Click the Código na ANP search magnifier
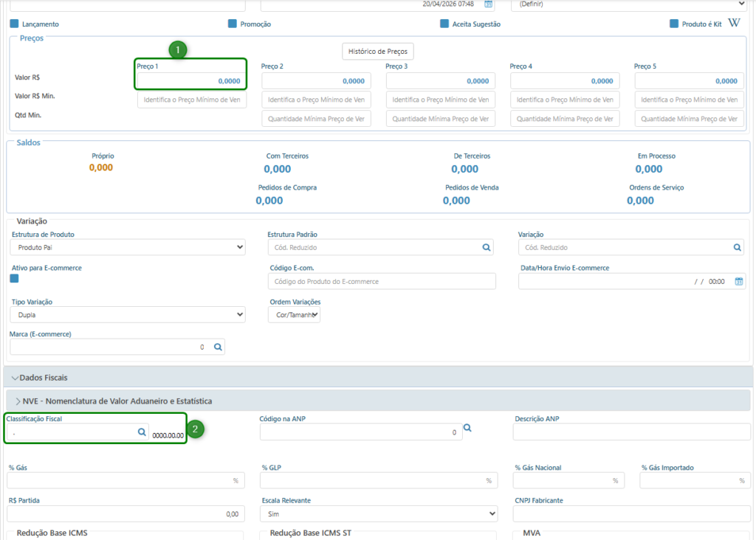Screen dimensions: 756x540 click(467, 429)
